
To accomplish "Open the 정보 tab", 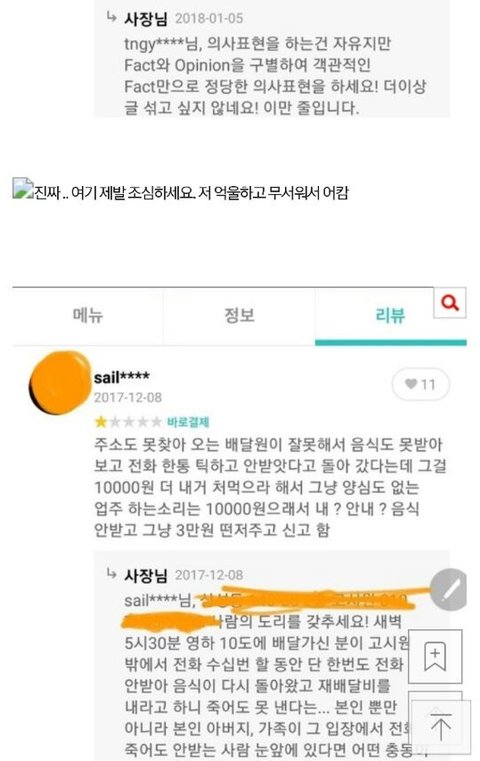I will (x=239, y=315).
